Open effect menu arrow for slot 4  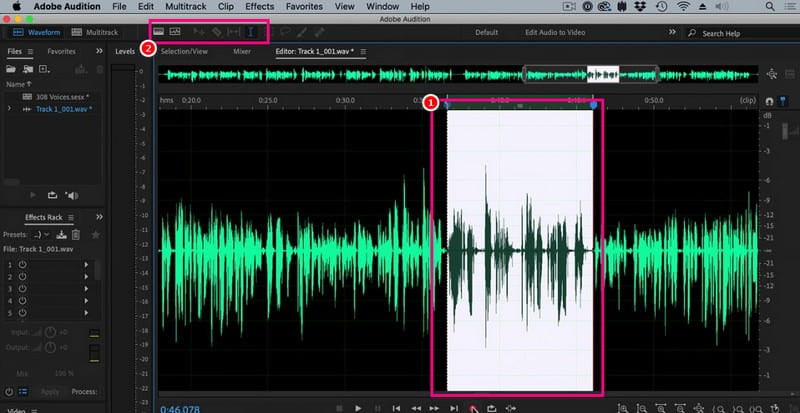86,301
